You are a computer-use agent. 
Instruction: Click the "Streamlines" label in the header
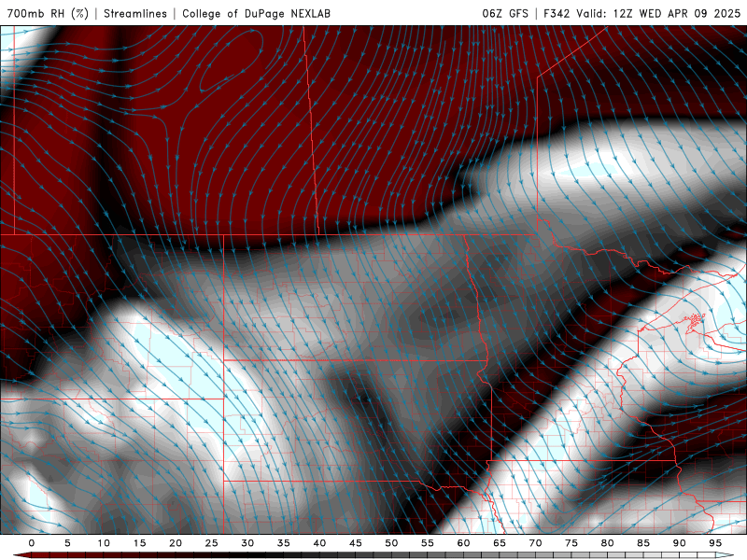(x=135, y=13)
